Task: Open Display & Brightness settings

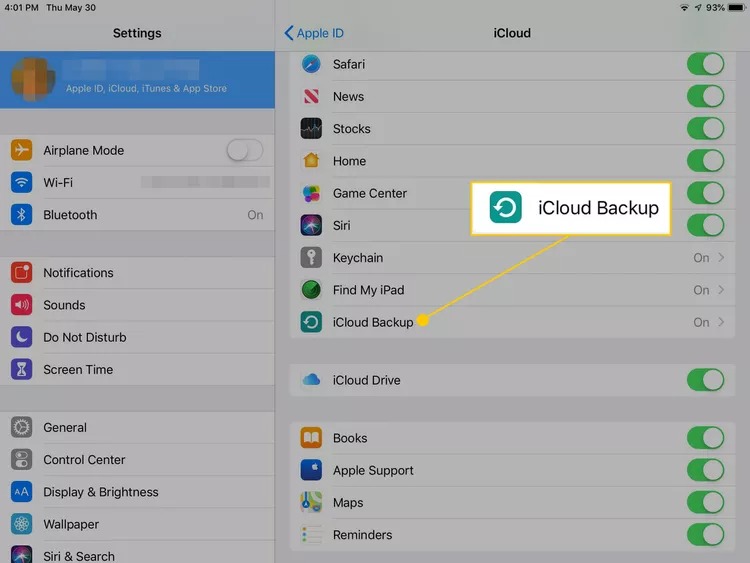Action: [137, 492]
